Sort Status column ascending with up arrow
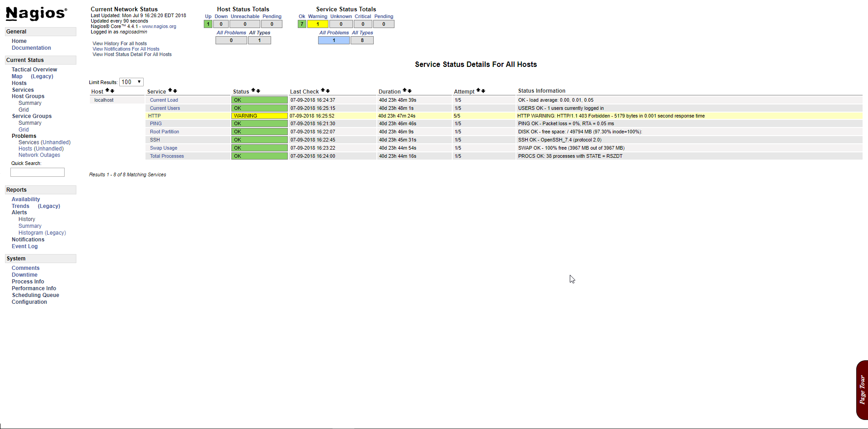868x429 pixels. pos(253,90)
